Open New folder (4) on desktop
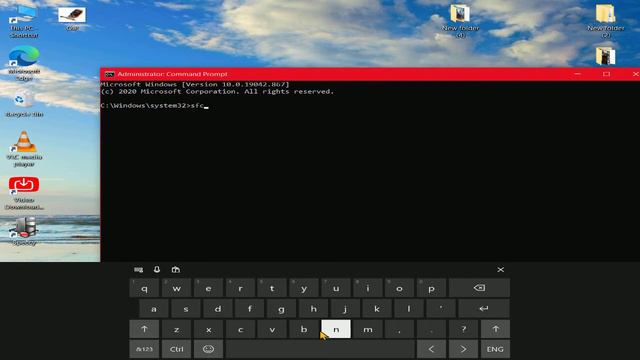Screen dimensions: 640x360 pos(460,21)
